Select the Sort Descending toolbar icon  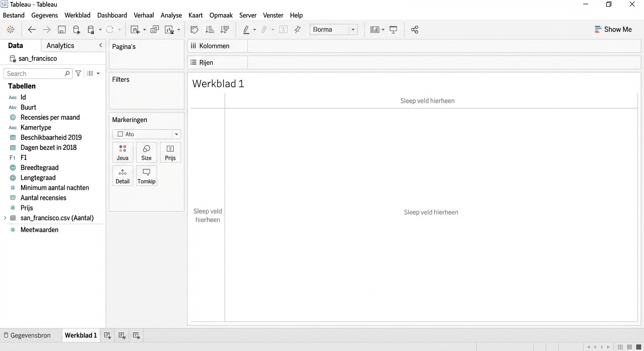[225, 29]
